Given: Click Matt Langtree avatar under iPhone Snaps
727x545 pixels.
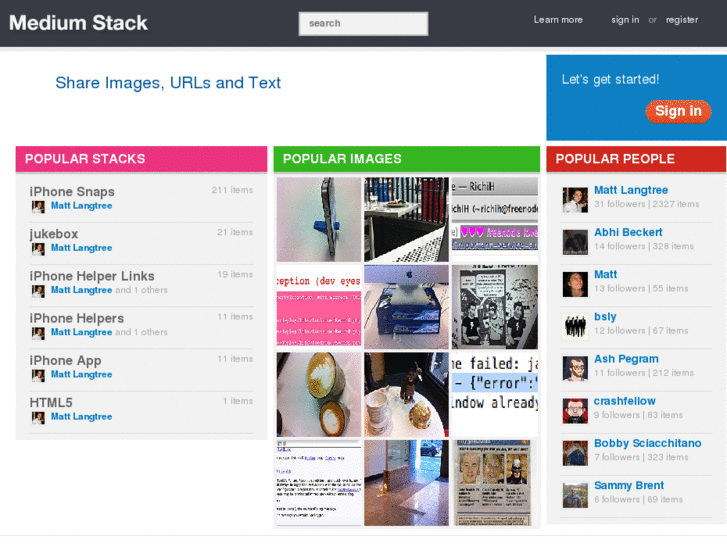Looking at the screenshot, I should (x=38, y=207).
